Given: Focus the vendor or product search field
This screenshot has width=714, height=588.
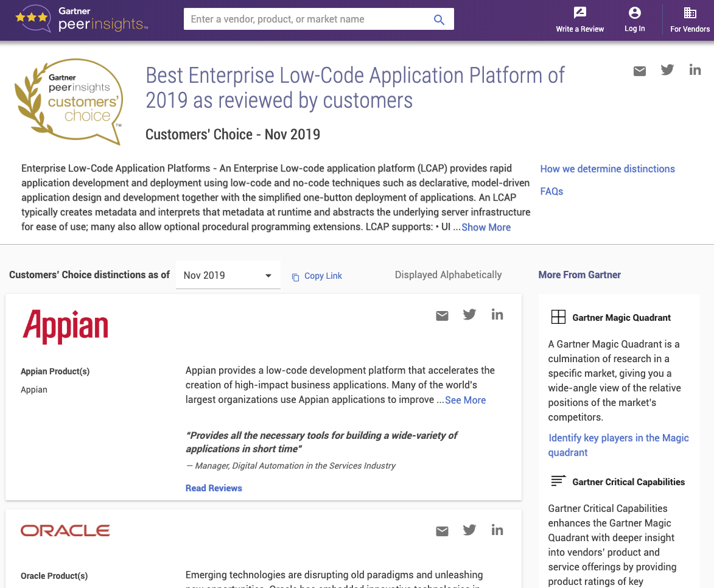Looking at the screenshot, I should click(x=319, y=19).
